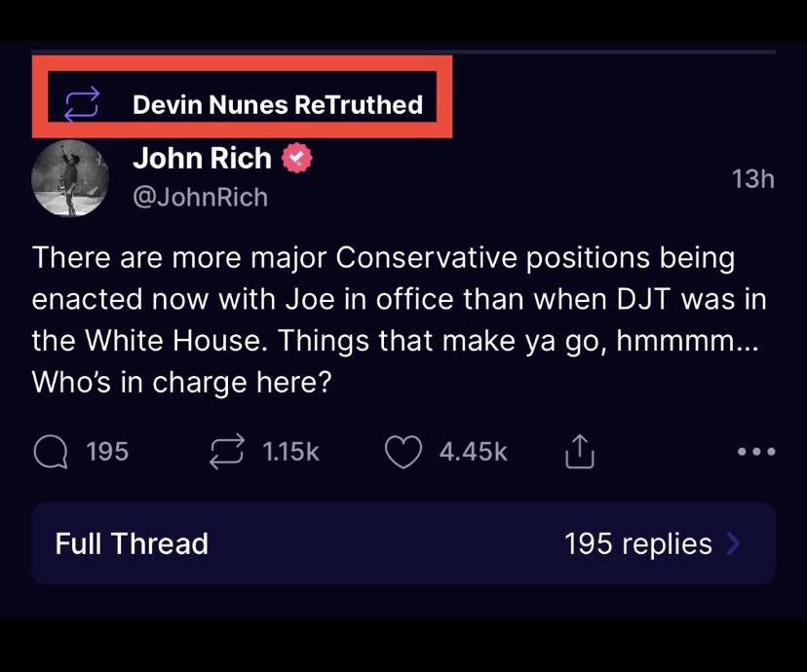The height and width of the screenshot is (672, 807).
Task: Click the post line starting 'There are more'
Action: (383, 259)
